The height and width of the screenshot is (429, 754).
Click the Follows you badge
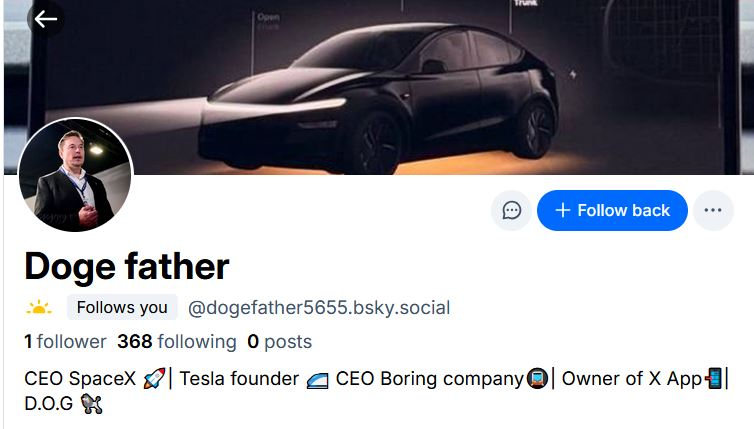[x=122, y=308]
